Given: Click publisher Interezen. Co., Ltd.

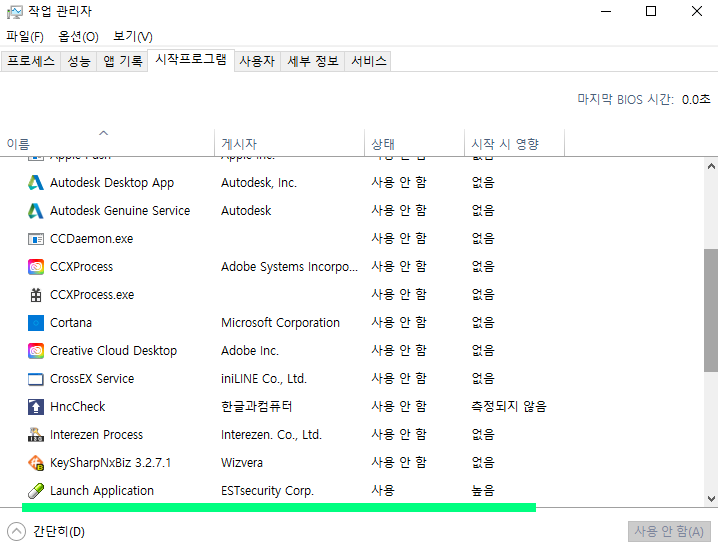Looking at the screenshot, I should coord(272,435).
